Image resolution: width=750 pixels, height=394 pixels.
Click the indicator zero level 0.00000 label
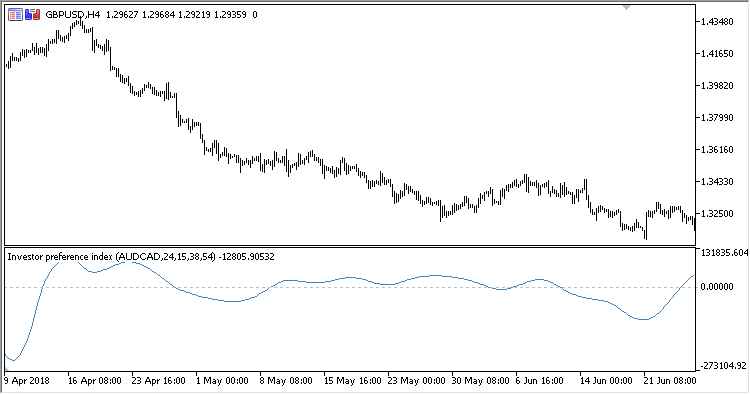tap(717, 287)
